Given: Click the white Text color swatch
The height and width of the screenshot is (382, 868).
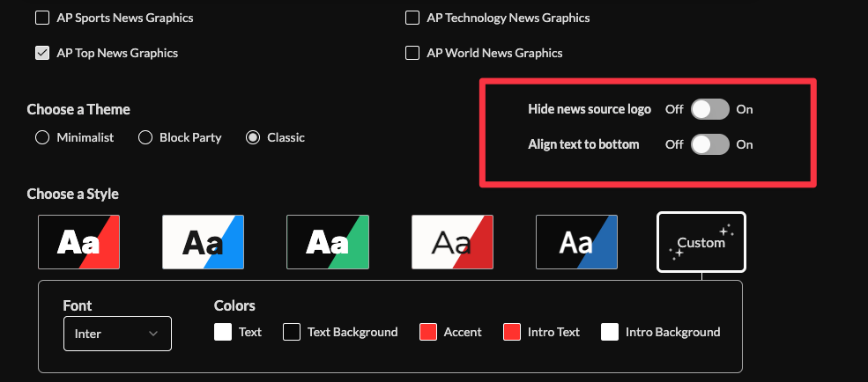Looking at the screenshot, I should point(223,332).
